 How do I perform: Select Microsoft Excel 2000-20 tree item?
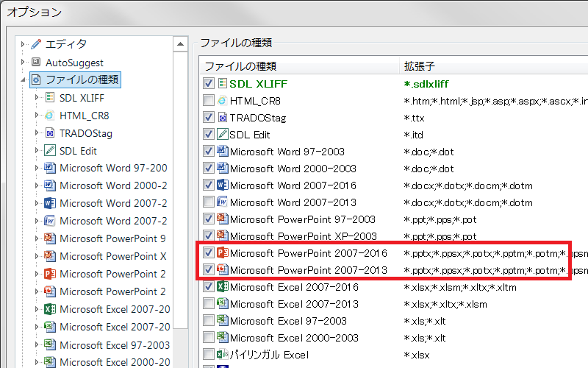tap(115, 362)
